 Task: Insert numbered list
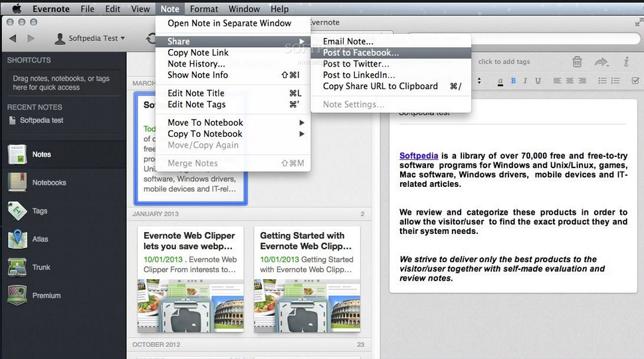click(x=615, y=81)
